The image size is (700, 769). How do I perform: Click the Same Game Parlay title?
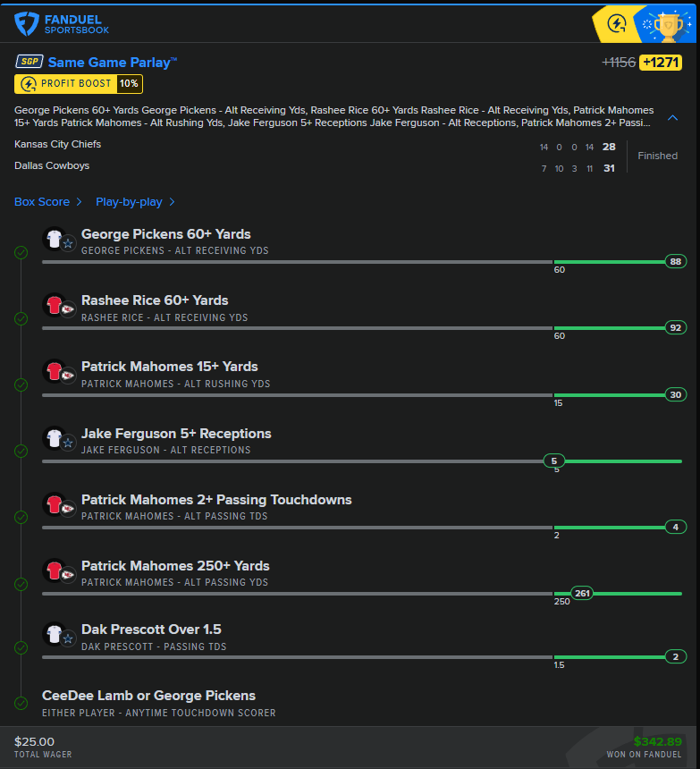tap(113, 63)
